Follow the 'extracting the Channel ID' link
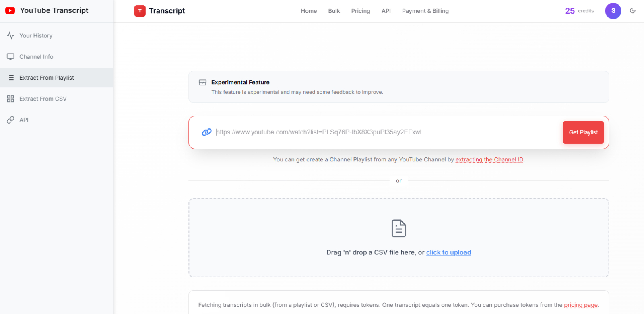The height and width of the screenshot is (314, 644). click(x=489, y=160)
